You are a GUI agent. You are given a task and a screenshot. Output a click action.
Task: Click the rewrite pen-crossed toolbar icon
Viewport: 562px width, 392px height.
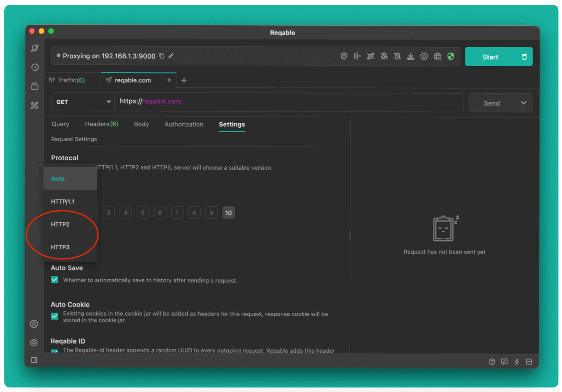pos(370,56)
